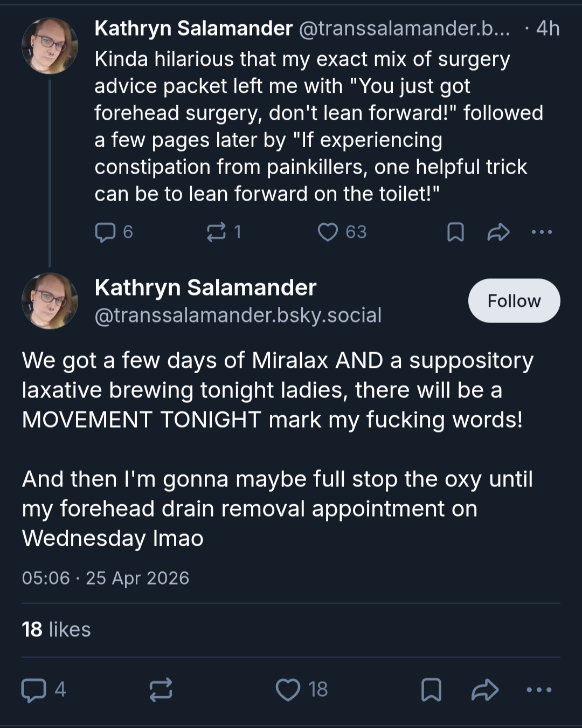Open the main post's author avatar
Image resolution: width=582 pixels, height=728 pixels.
(50, 301)
